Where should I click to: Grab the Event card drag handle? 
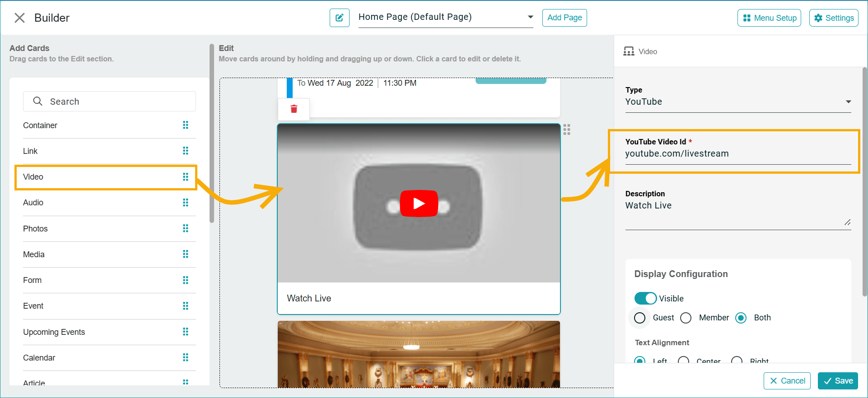(x=186, y=306)
